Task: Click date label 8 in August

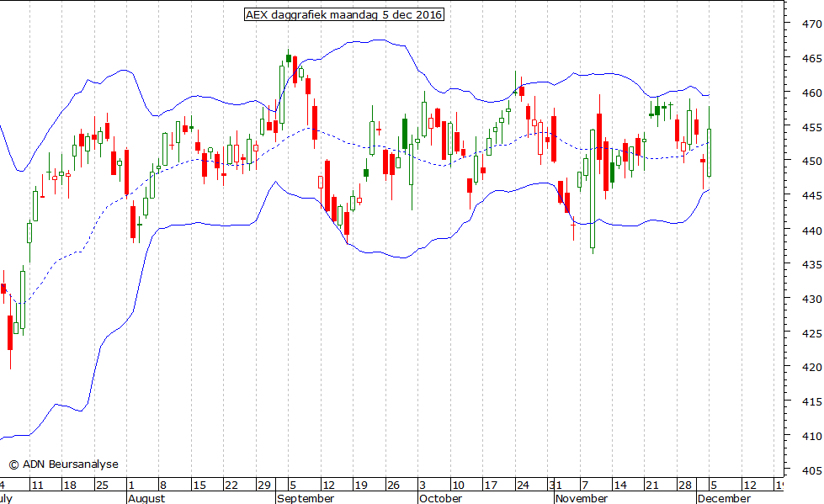Action: (163, 485)
